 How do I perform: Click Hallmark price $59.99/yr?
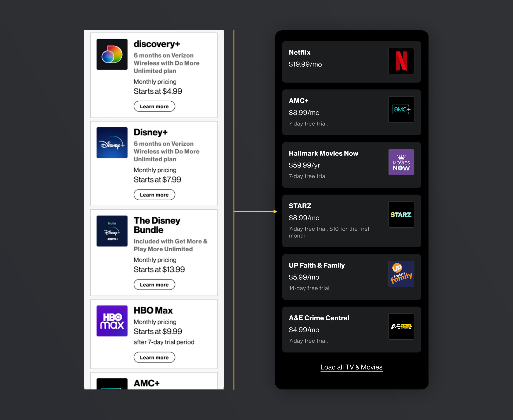304,165
